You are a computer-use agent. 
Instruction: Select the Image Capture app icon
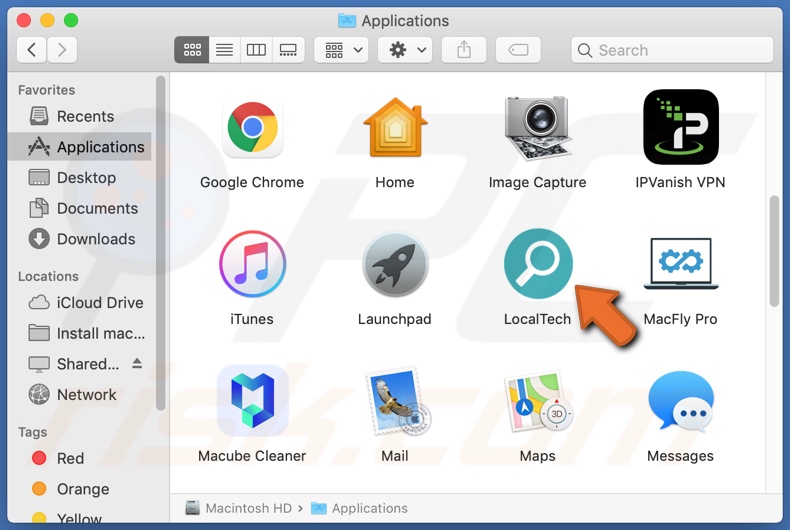click(x=538, y=127)
